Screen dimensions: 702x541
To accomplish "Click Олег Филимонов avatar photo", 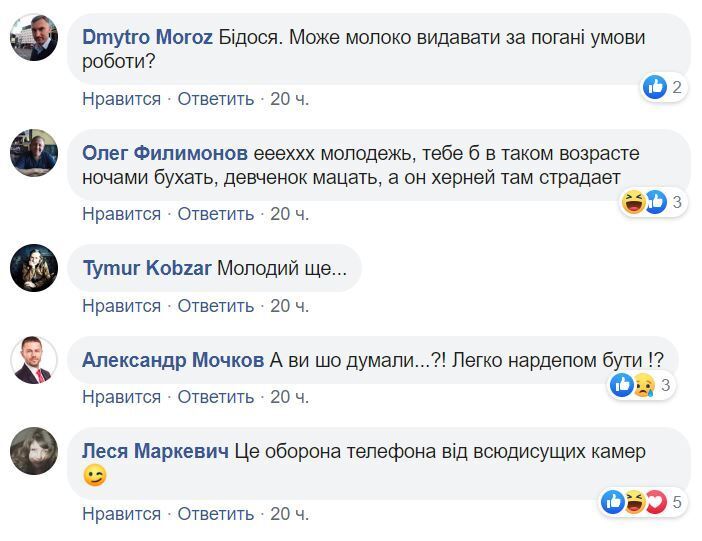I will point(34,153).
